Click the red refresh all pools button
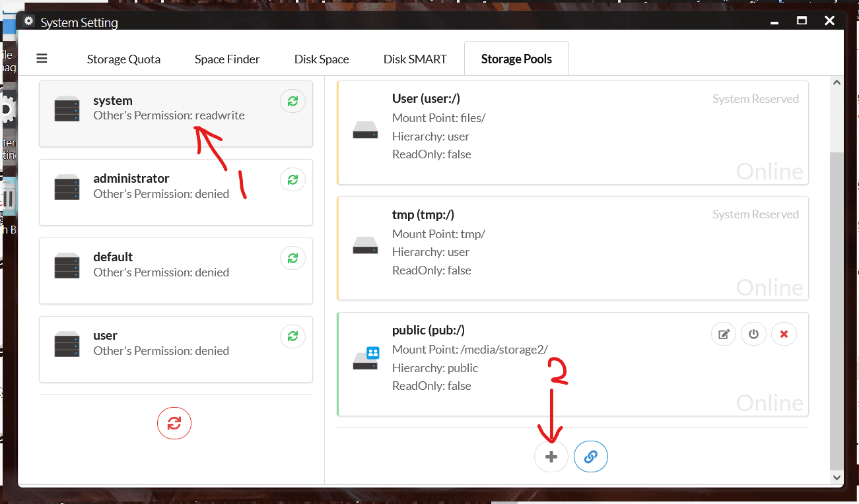Screen dimensions: 859x504 pyautogui.click(x=174, y=423)
